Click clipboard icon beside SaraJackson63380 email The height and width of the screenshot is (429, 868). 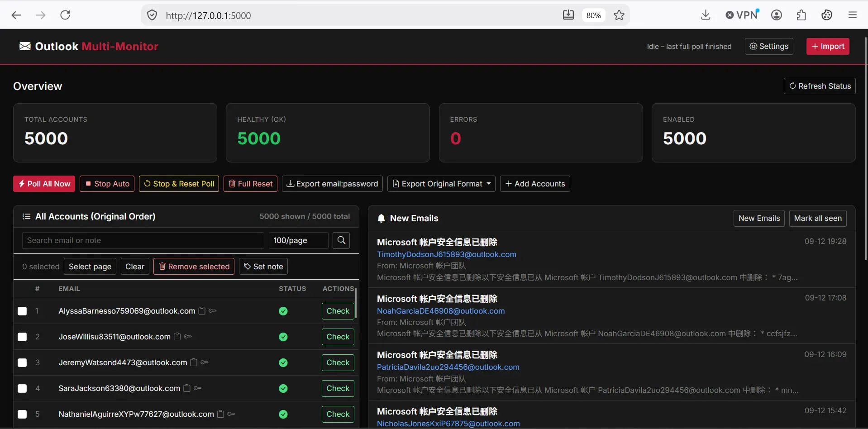[186, 388]
